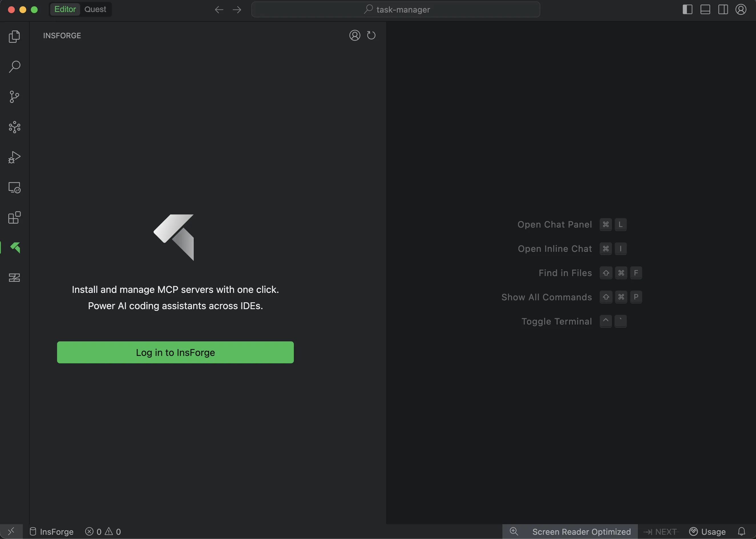Open the Usage status bar item
This screenshot has width=756, height=539.
click(708, 532)
